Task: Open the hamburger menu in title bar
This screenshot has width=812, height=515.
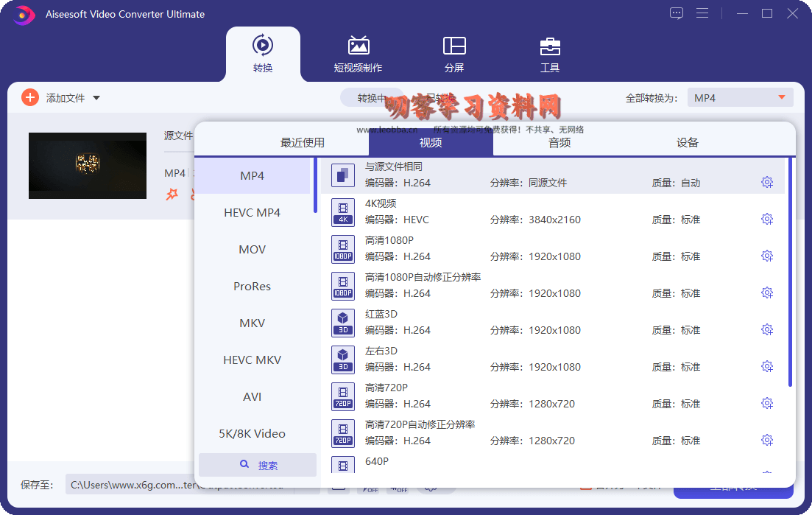Action: click(x=702, y=13)
